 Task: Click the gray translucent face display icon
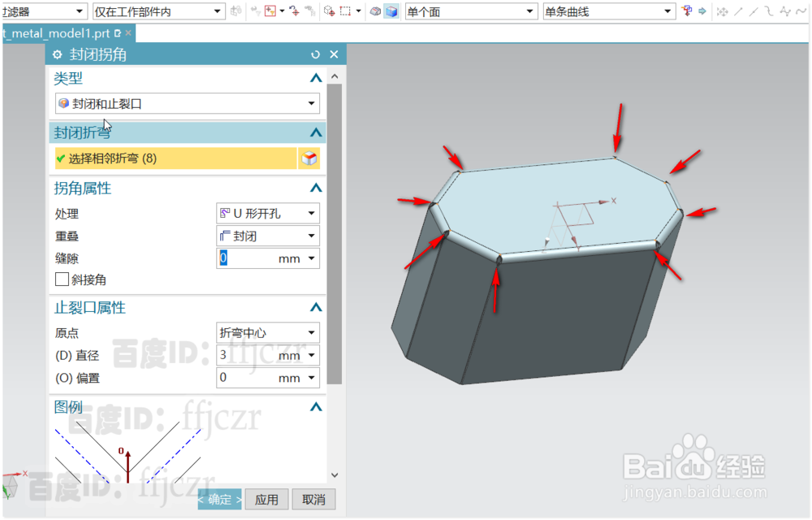click(375, 11)
